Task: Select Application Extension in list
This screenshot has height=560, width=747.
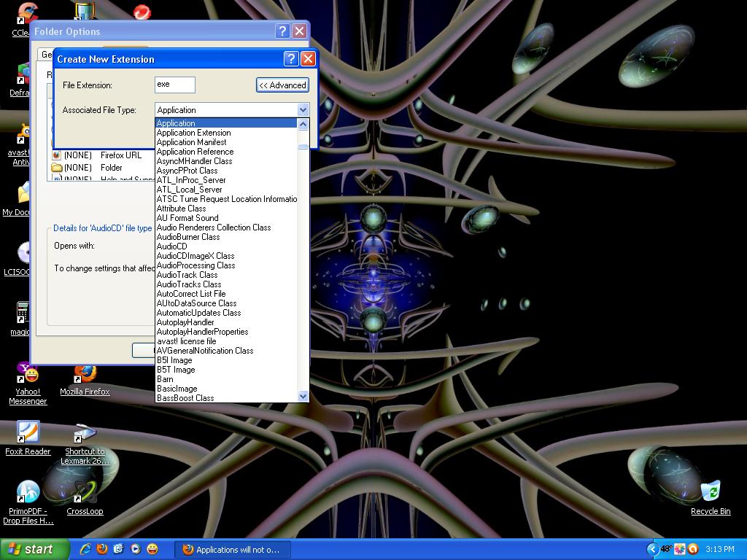Action: pos(226,133)
